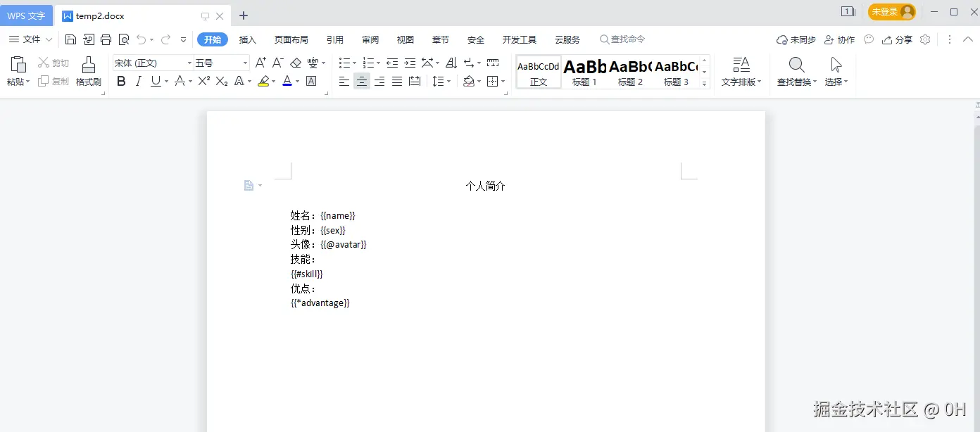This screenshot has width=980, height=432.
Task: Align text left
Action: tap(344, 82)
